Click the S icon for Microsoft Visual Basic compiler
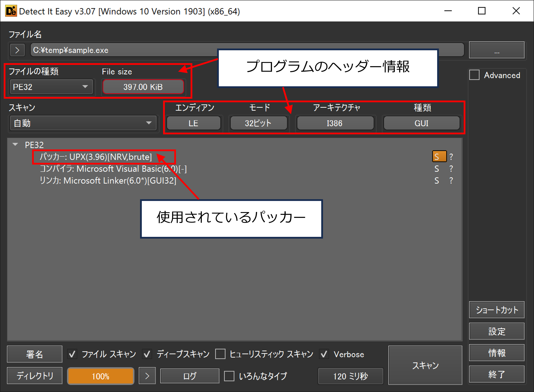 pyautogui.click(x=437, y=169)
